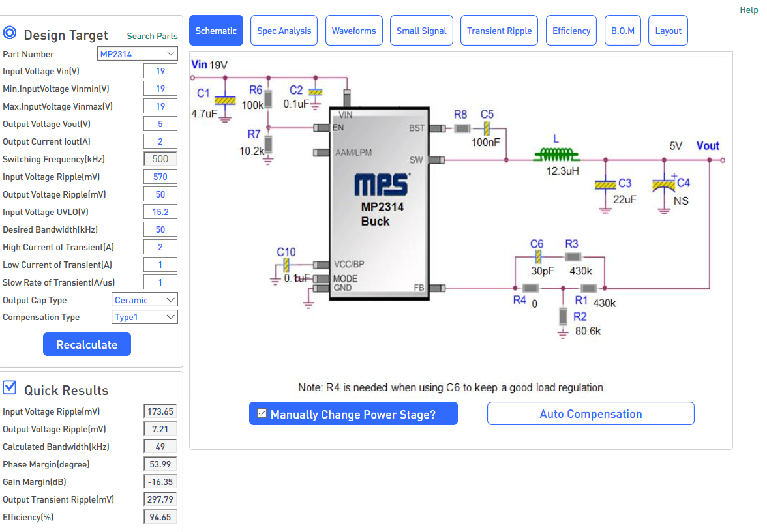This screenshot has width=767, height=532.
Task: Click the 10.2k value of R7
Action: click(x=252, y=151)
